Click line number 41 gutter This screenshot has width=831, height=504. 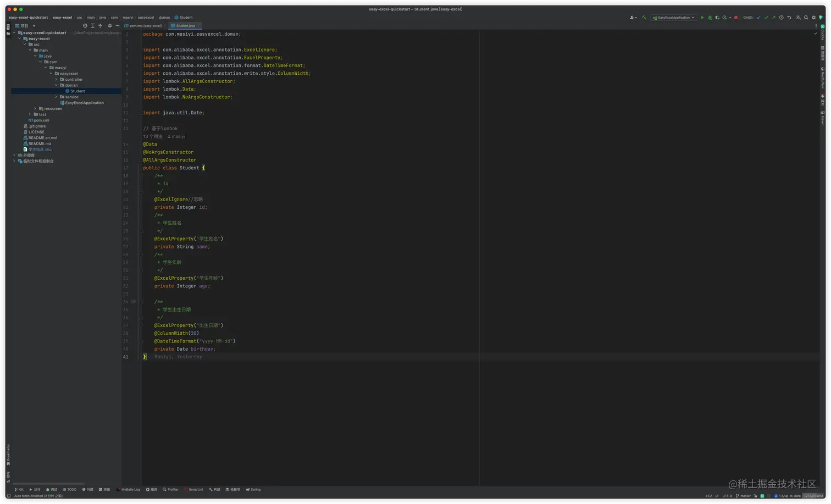(x=126, y=357)
